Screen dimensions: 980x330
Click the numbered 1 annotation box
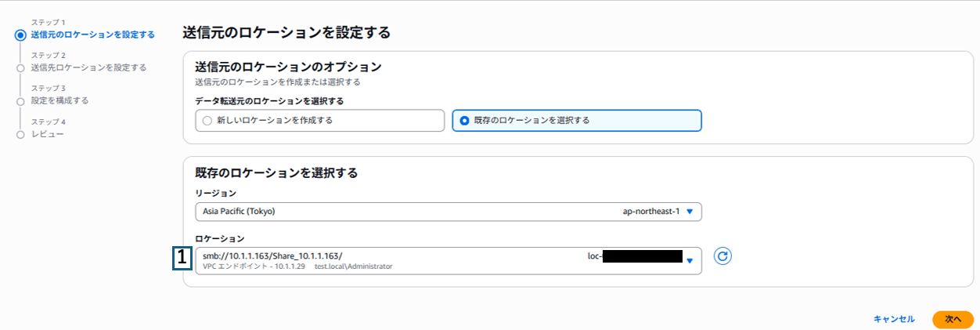point(182,258)
